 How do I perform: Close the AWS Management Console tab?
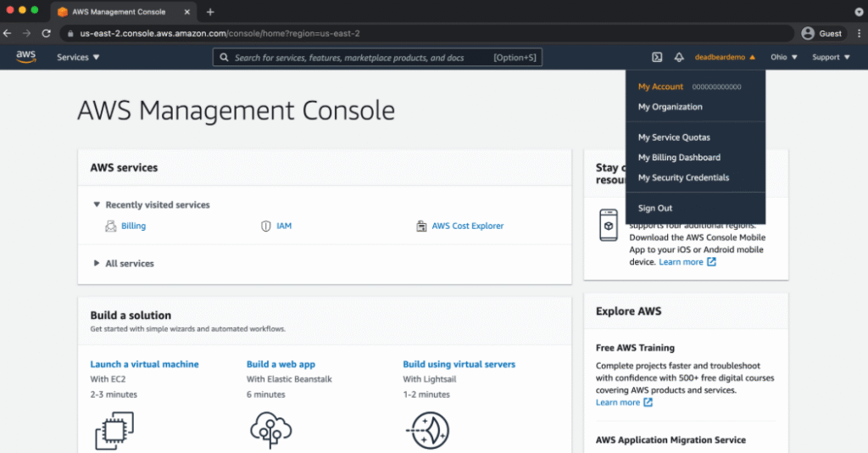click(187, 12)
